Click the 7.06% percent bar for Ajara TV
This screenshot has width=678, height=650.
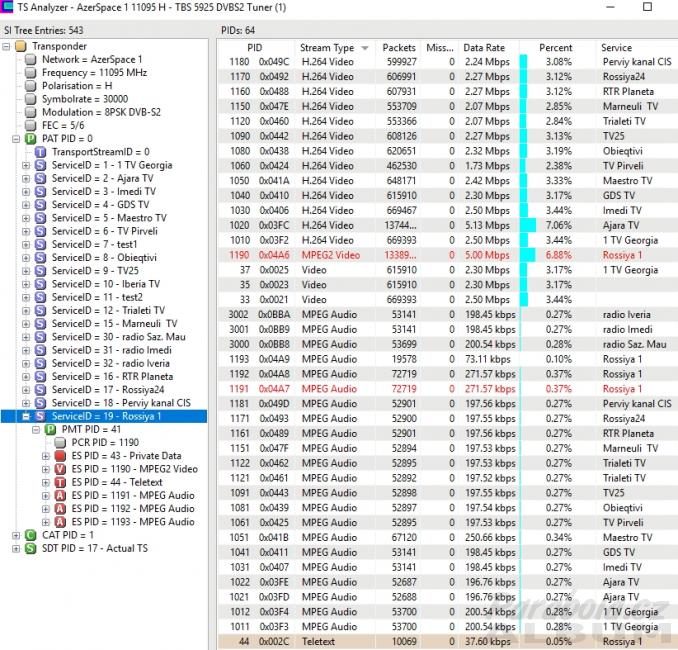[528, 225]
